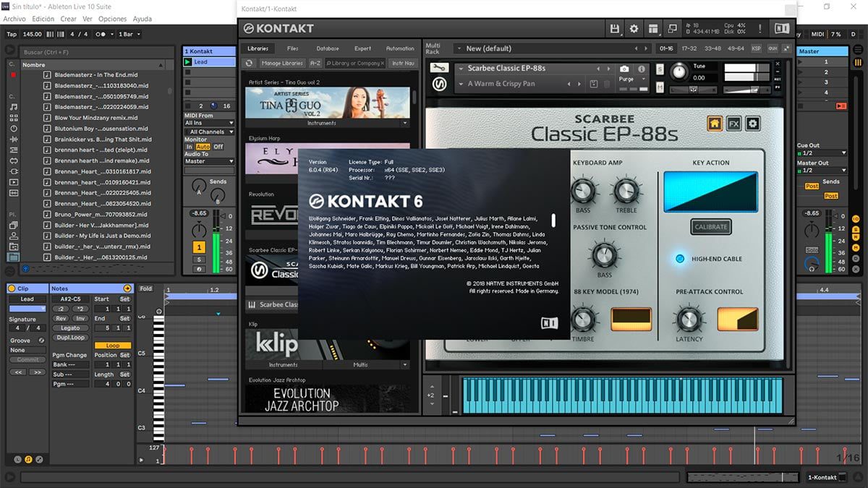Toggle track 1 activator button
Image resolution: width=868 pixels, height=488 pixels.
coord(199,247)
